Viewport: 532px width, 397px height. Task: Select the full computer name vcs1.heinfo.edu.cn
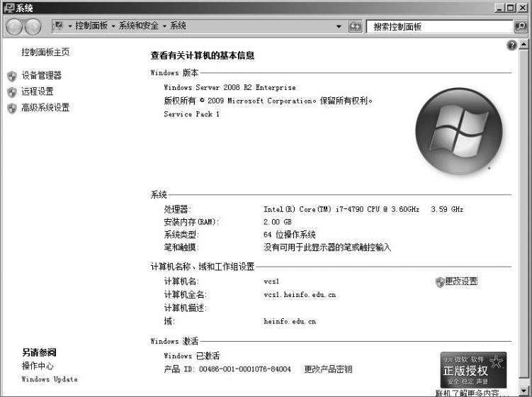300,295
